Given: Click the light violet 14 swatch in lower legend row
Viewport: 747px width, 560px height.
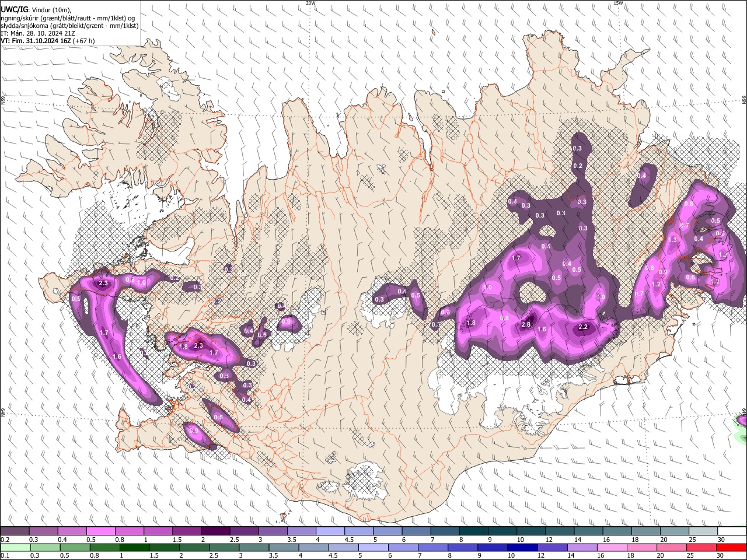Looking at the screenshot, I should pos(581,547).
